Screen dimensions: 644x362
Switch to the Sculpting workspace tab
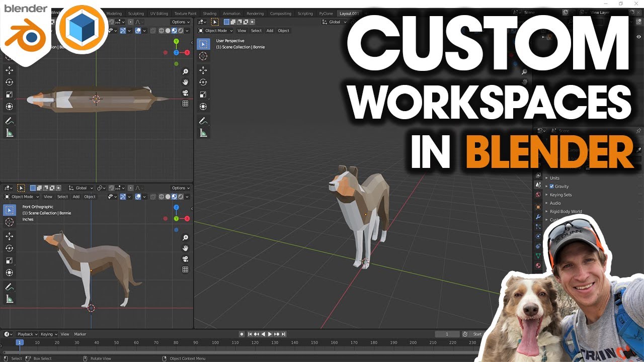136,14
